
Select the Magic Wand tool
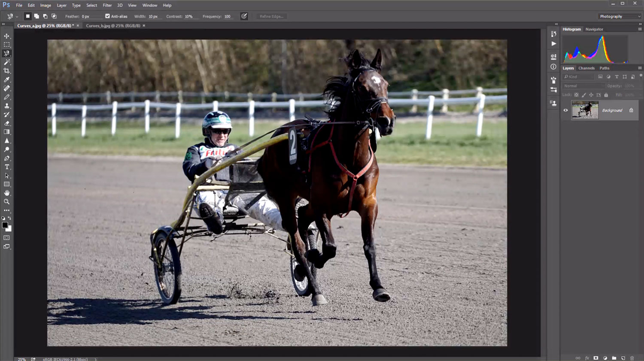pyautogui.click(x=7, y=62)
